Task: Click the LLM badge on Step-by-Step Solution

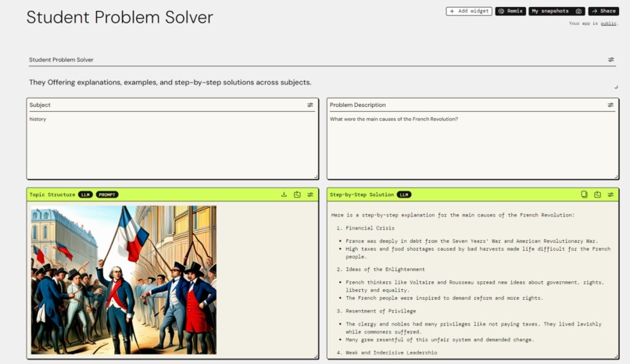Action: [x=404, y=194]
